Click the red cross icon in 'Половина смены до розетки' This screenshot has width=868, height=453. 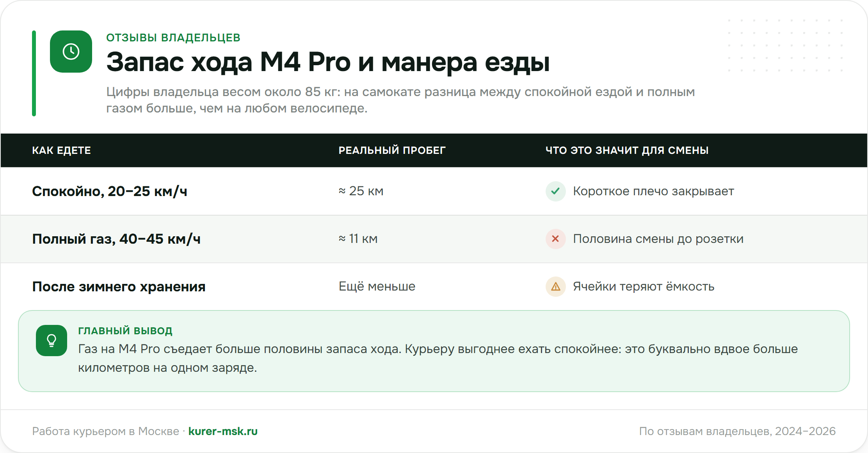coord(555,239)
